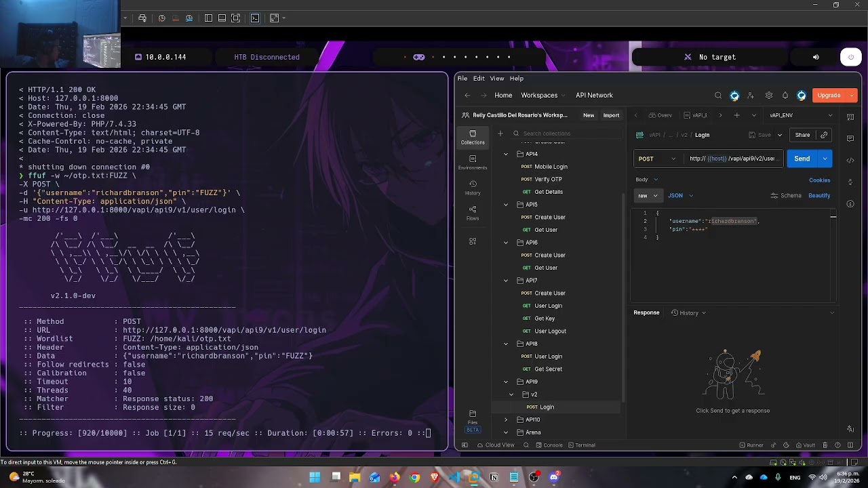Go to Home in Postman header
The height and width of the screenshot is (488, 868).
[x=503, y=96]
